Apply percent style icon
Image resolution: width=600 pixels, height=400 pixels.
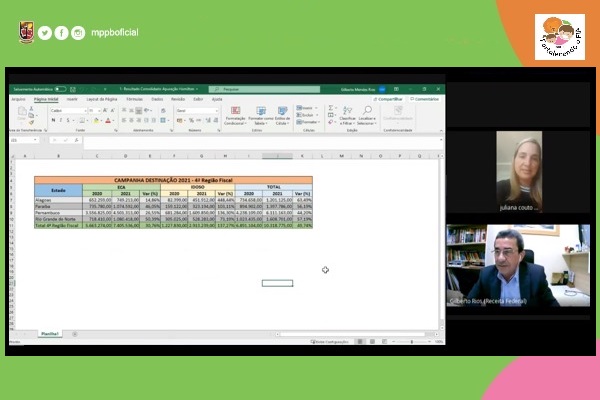coord(191,120)
